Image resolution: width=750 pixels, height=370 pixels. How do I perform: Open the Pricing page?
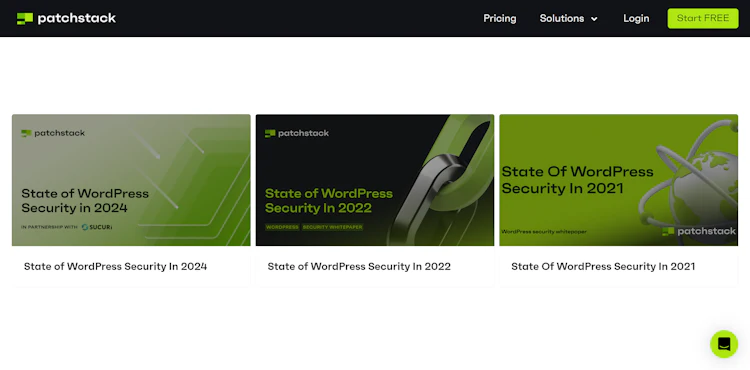point(499,18)
